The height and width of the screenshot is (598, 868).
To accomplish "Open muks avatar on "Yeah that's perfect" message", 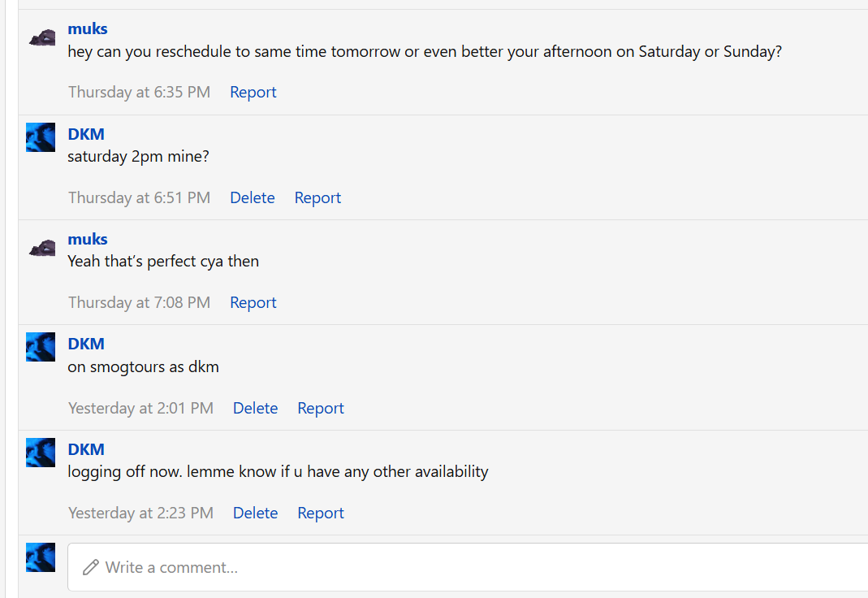I will [41, 248].
